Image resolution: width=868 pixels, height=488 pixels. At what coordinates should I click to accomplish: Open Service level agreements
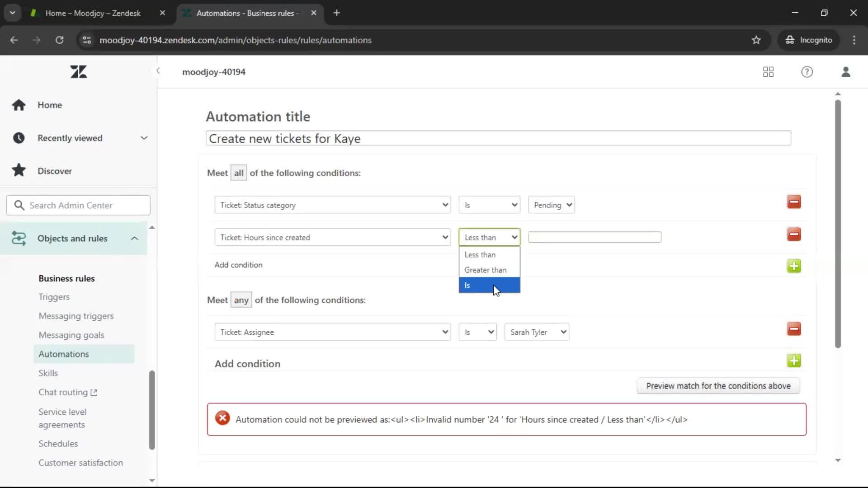[x=62, y=418]
